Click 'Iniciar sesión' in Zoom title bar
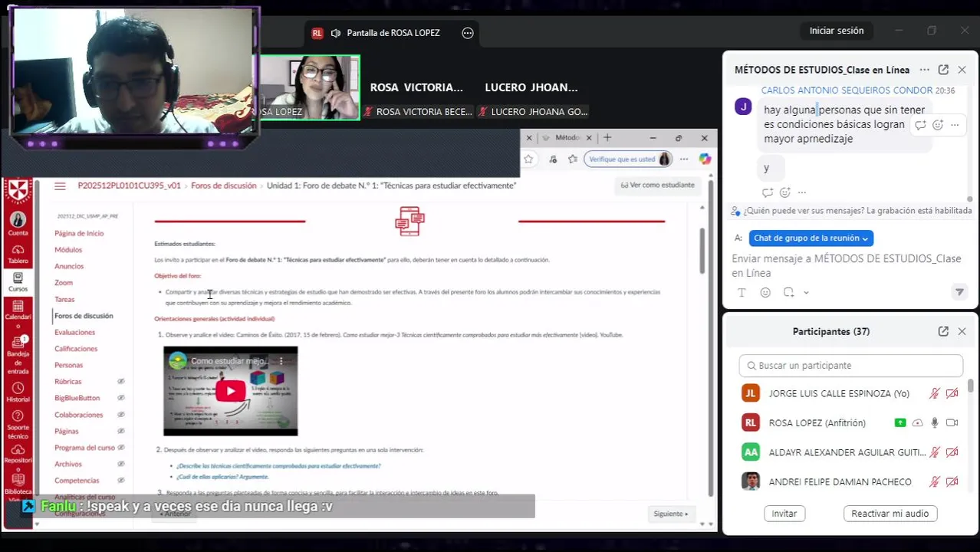Image resolution: width=980 pixels, height=552 pixels. tap(837, 31)
